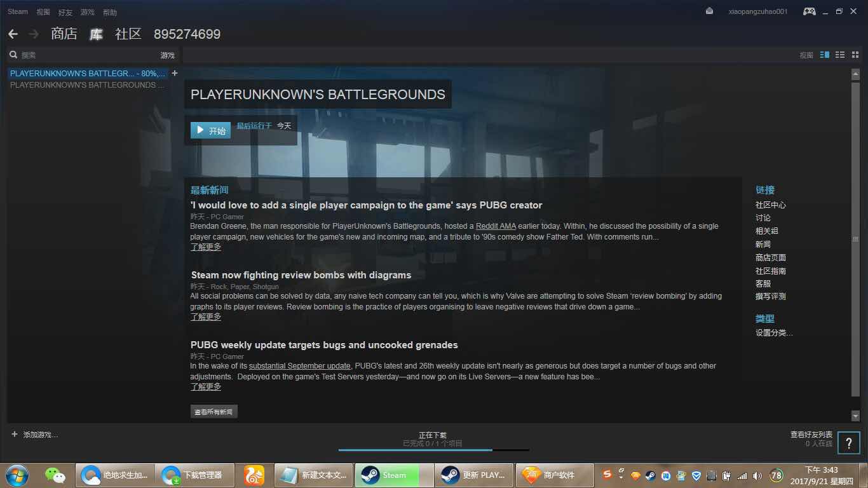Image resolution: width=868 pixels, height=488 pixels.
Task: Open UC Browser from the taskbar
Action: pos(254,475)
